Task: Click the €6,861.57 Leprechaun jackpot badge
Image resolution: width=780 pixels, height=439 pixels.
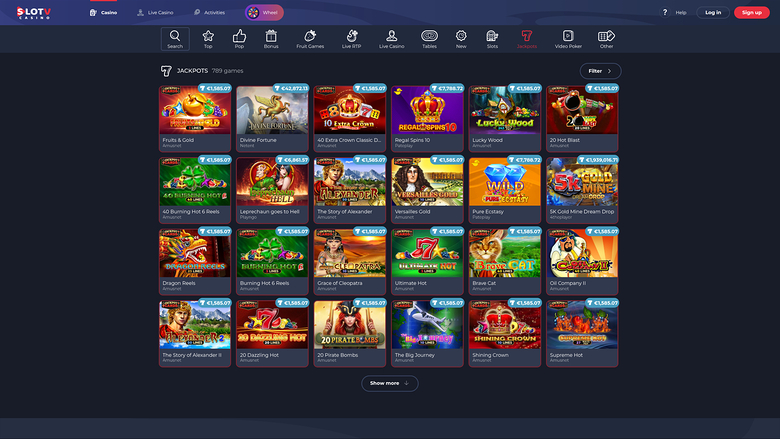Action: 292,160
